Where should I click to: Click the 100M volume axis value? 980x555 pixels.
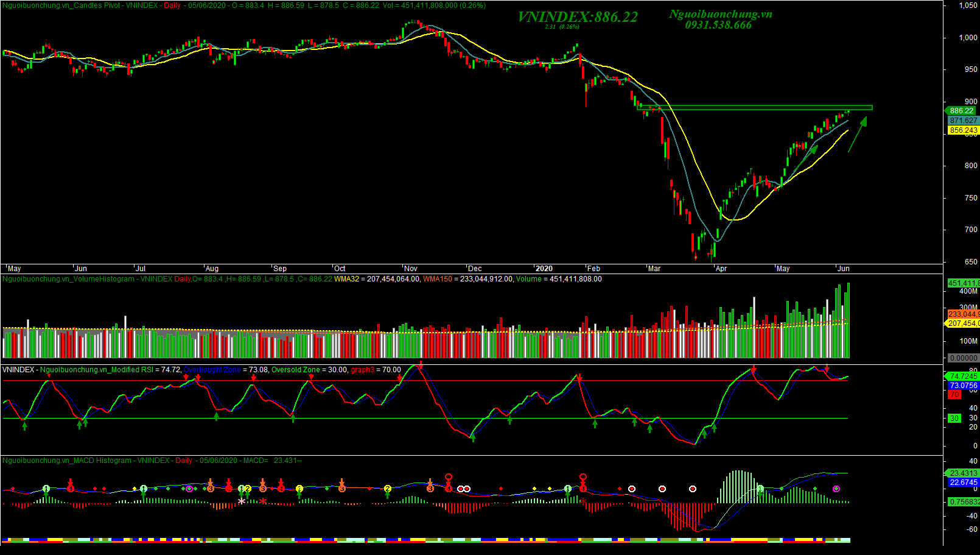tap(968, 341)
